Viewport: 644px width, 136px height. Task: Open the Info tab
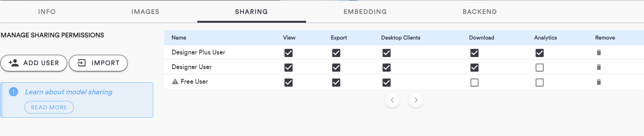coord(47,12)
